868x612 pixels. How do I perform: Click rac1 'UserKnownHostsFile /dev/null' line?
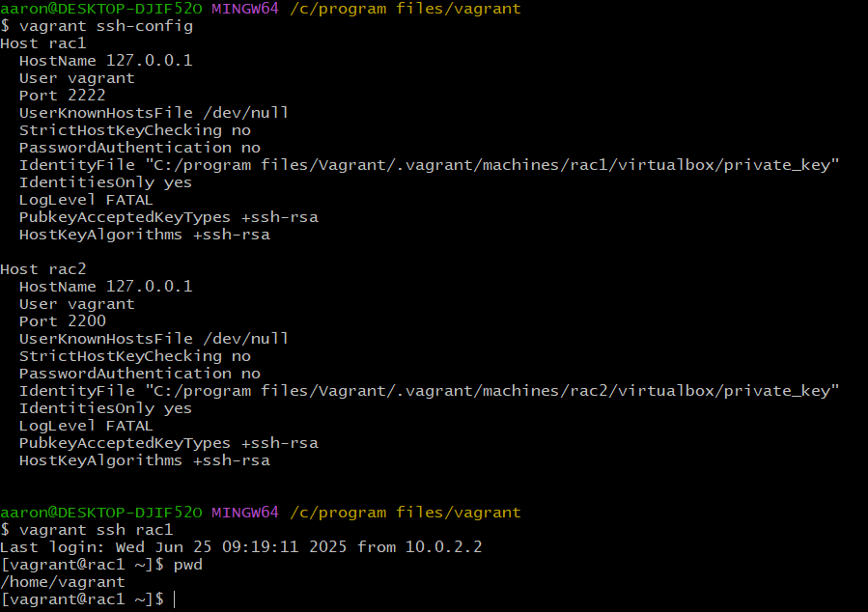154,113
